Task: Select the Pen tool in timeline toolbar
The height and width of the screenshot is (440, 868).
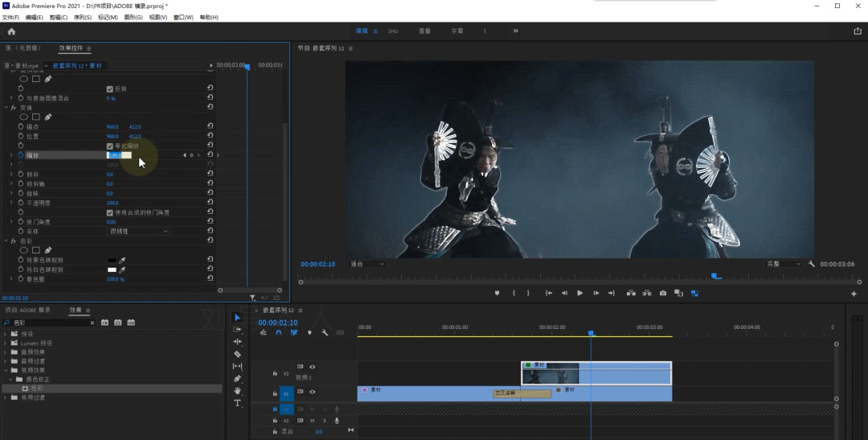Action: click(x=237, y=379)
